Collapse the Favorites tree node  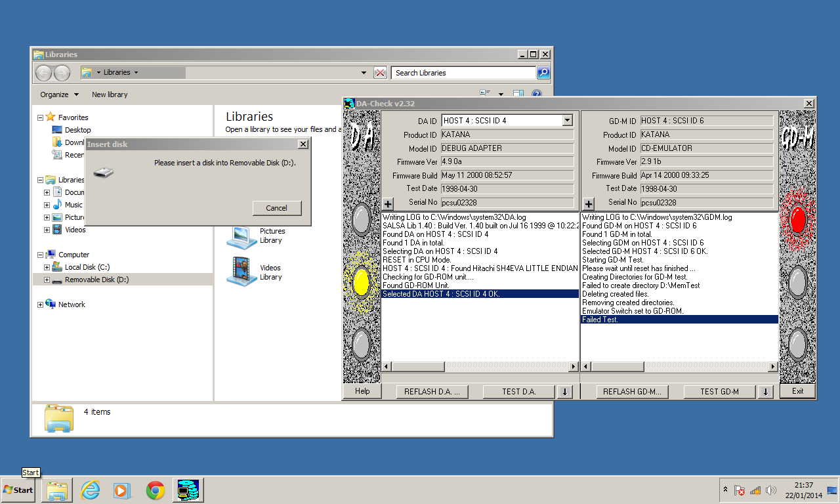click(x=40, y=117)
